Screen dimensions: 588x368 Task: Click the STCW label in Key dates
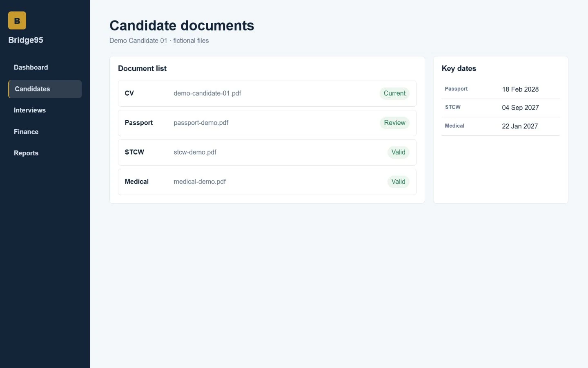click(x=452, y=107)
